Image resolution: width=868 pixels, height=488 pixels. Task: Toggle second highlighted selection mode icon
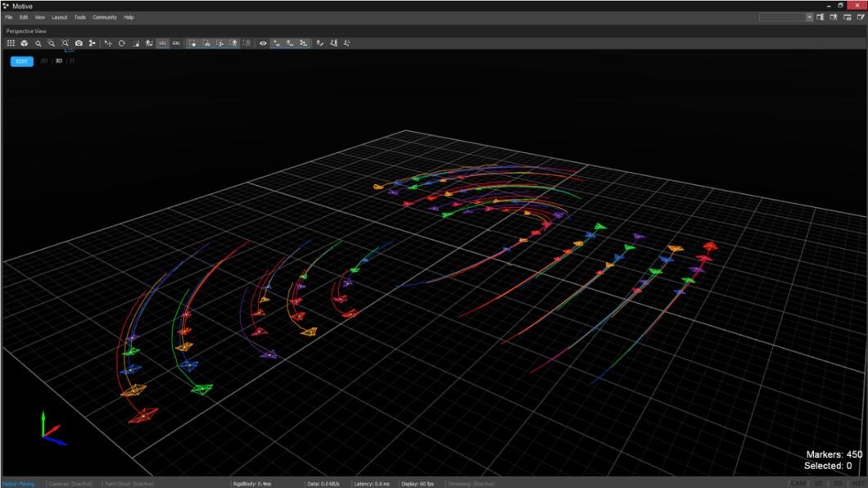(x=206, y=43)
